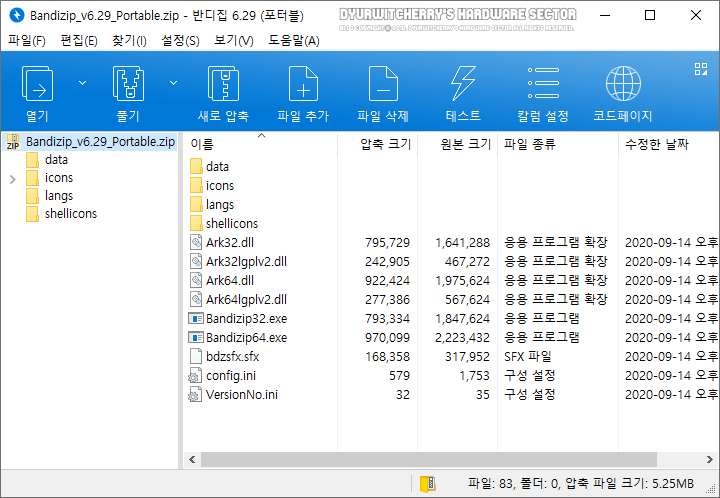Click the VersionNo.ini gear file icon
Viewport: 720px width, 498px height.
[195, 395]
